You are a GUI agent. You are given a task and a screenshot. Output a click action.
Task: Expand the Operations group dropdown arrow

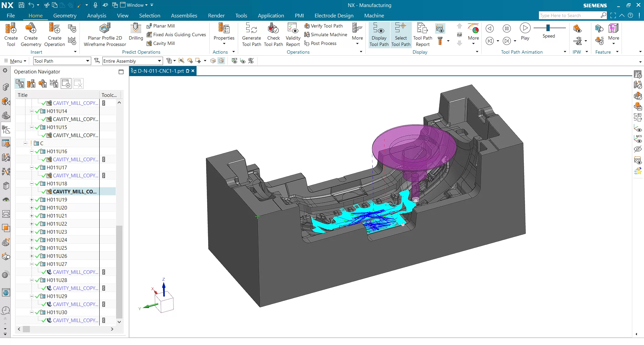tap(361, 52)
